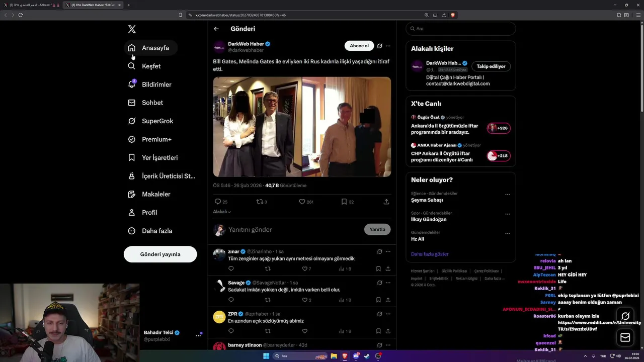Image resolution: width=644 pixels, height=362 pixels.
Task: Reply to ZPR's comment
Action: [231, 331]
